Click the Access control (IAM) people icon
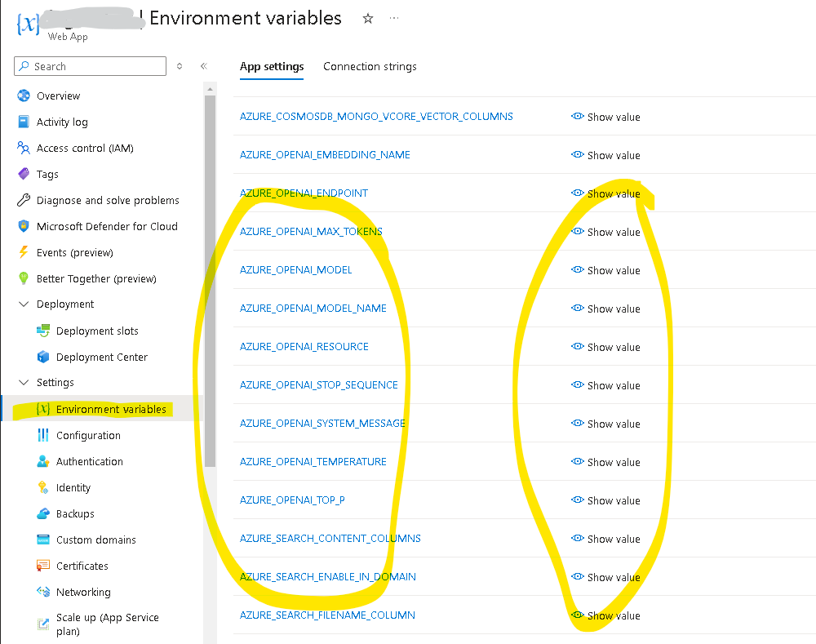816x644 pixels. coord(24,148)
